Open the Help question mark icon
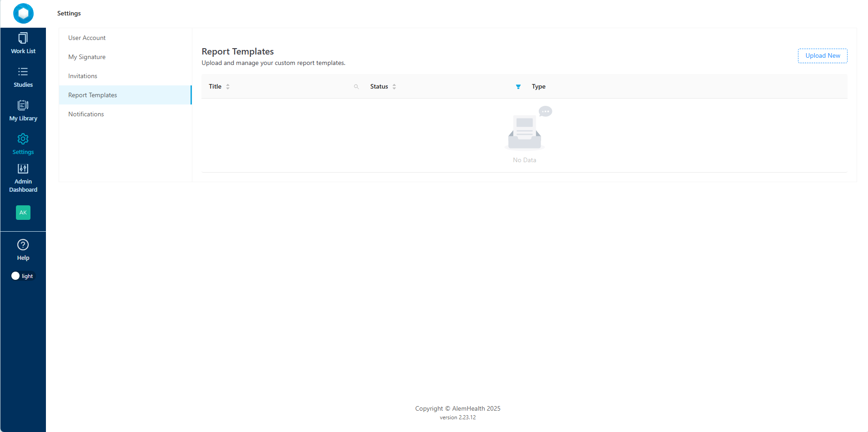This screenshot has width=868, height=432. pos(23,245)
